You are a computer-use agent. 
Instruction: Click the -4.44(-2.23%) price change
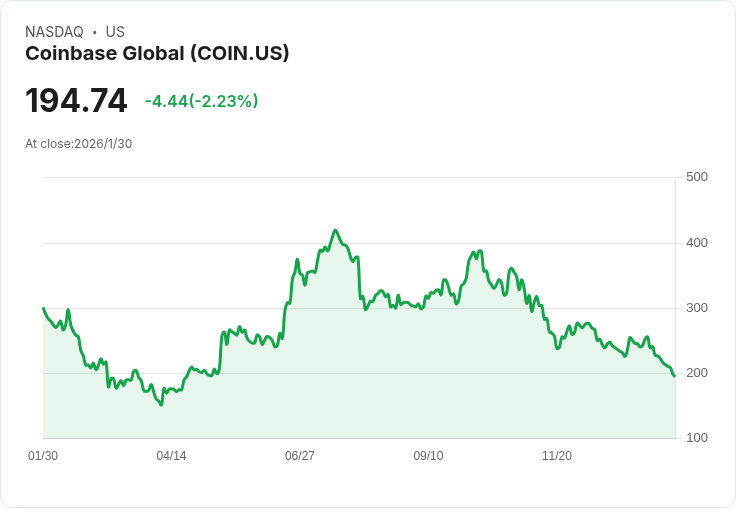[201, 101]
